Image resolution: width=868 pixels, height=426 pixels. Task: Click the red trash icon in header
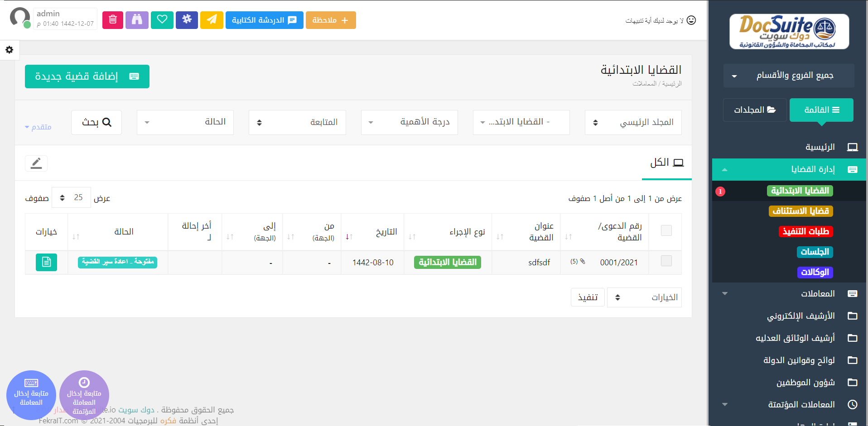pos(113,20)
